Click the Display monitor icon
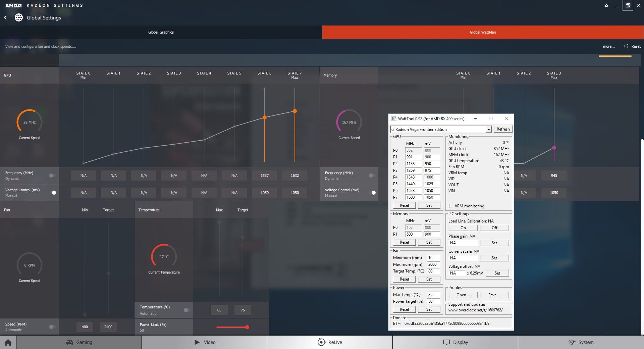 446,342
